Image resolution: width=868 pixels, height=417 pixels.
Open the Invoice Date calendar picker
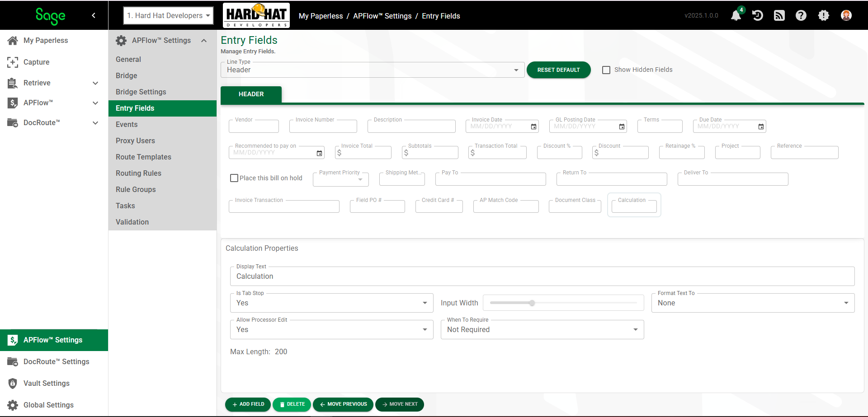pyautogui.click(x=533, y=127)
